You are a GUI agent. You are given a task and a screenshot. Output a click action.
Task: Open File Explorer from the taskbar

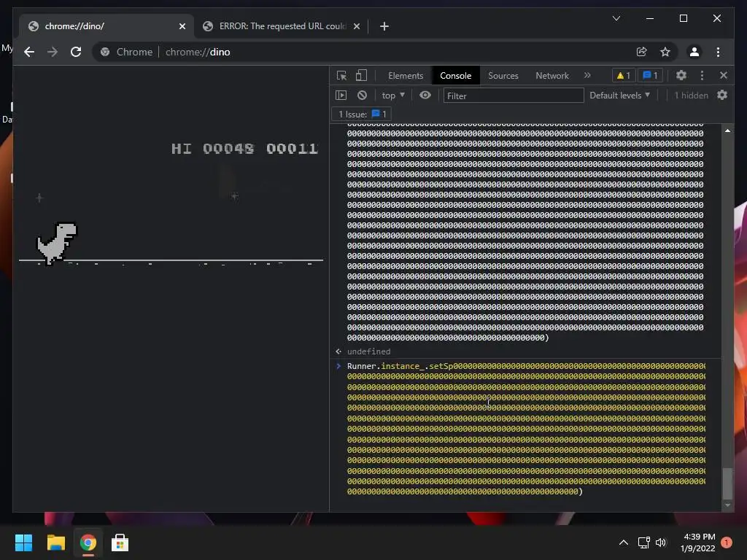55,542
